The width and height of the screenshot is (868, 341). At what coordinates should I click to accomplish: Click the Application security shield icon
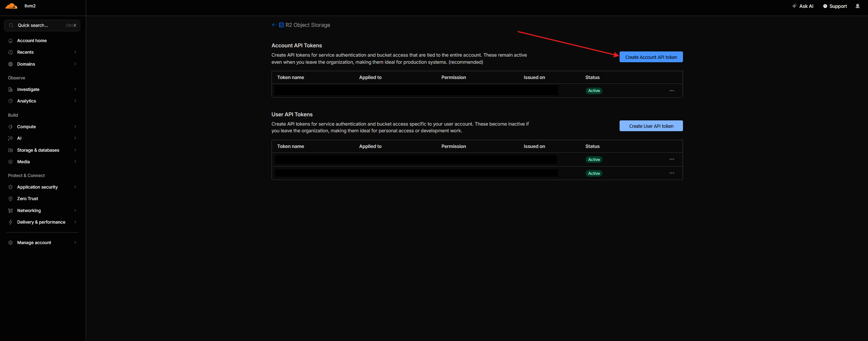click(x=10, y=187)
